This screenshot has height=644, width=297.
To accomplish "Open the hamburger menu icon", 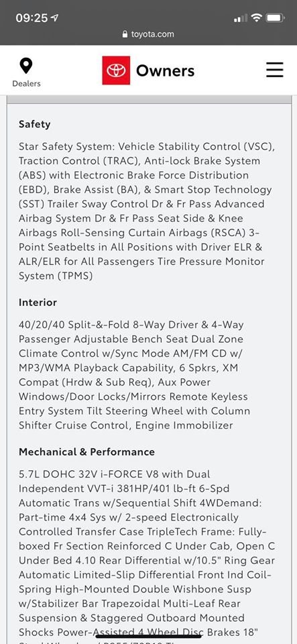I will click(x=274, y=70).
